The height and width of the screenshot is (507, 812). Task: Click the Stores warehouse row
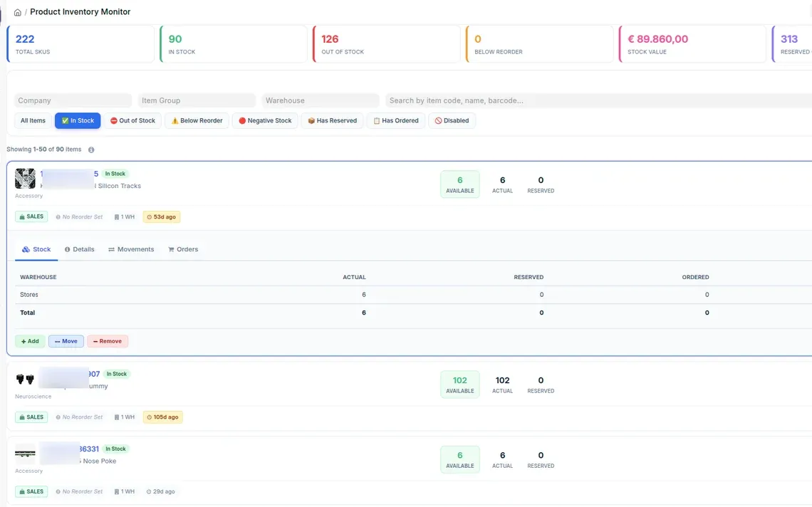click(413, 295)
